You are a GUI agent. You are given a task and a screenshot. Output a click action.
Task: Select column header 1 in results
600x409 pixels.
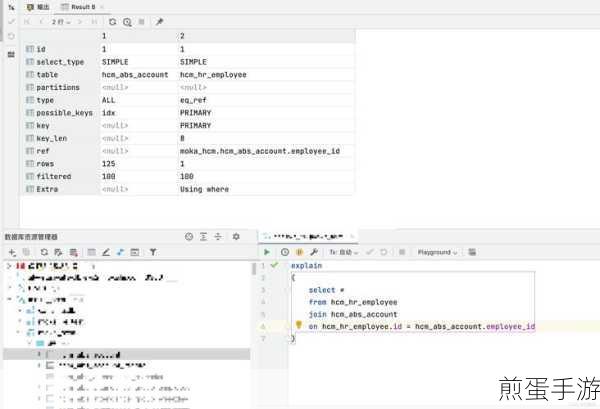(138, 36)
